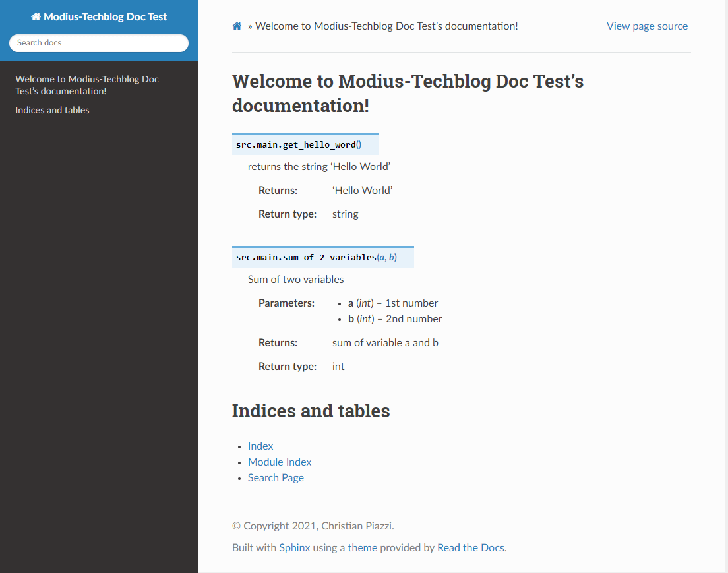Image resolution: width=728 pixels, height=573 pixels.
Task: Click the copyright text "Copyright 2021, Christian Piazzi"
Action: (318, 526)
